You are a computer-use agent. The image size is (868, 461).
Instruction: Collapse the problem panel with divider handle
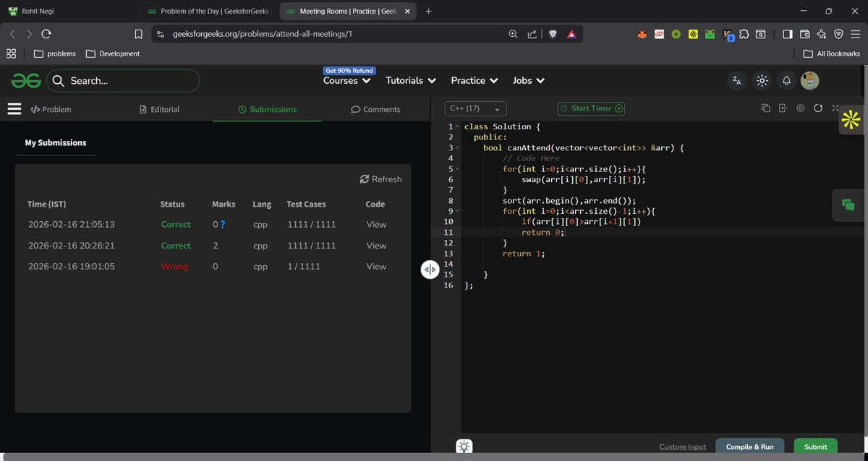tap(430, 268)
